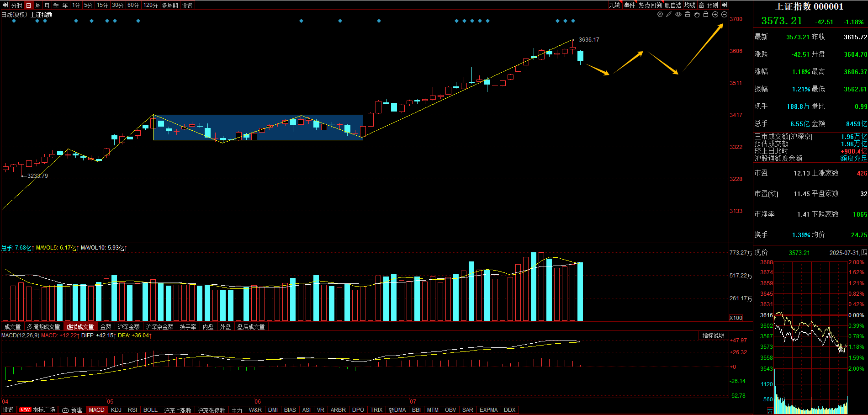868x415 pixels.
Task: Switch indicator to EXPMA
Action: click(489, 410)
